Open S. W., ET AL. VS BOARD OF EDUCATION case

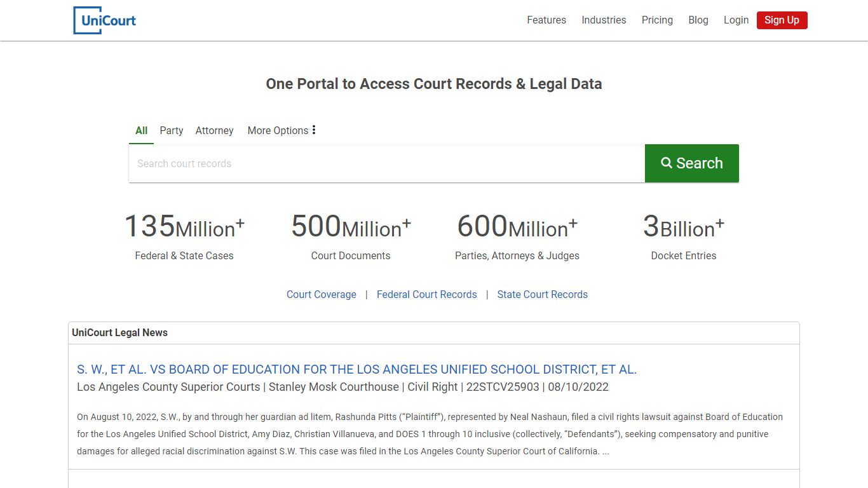point(357,369)
